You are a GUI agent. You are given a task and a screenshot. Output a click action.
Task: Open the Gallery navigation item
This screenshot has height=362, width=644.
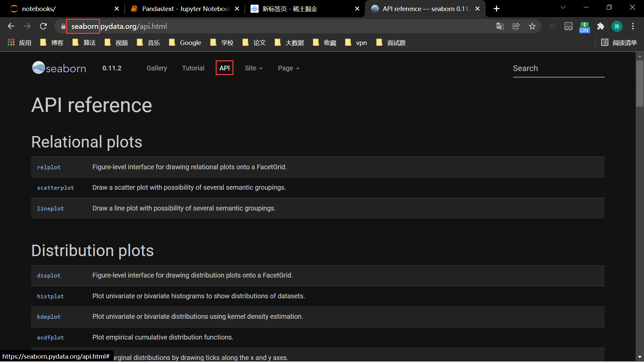157,68
